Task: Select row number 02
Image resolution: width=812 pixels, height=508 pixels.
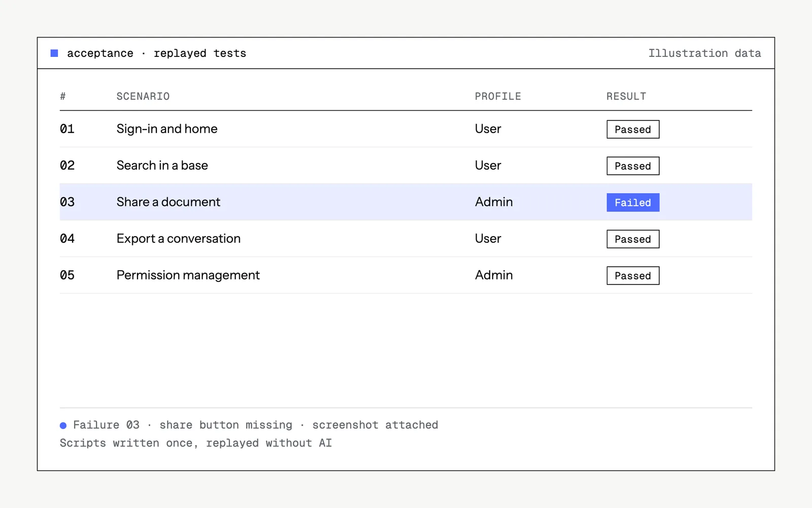Action: click(x=67, y=166)
